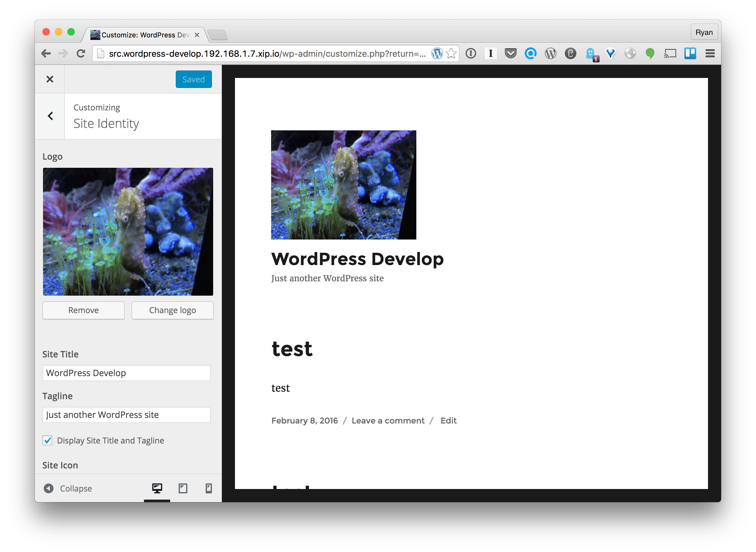Focus the Site Title input field
The height and width of the screenshot is (552, 756).
click(x=126, y=373)
